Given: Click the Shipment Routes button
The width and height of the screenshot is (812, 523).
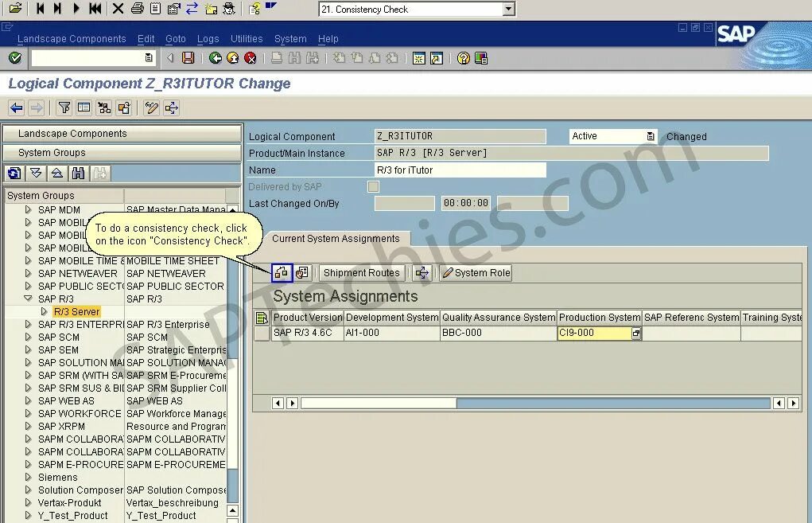Looking at the screenshot, I should tap(362, 272).
